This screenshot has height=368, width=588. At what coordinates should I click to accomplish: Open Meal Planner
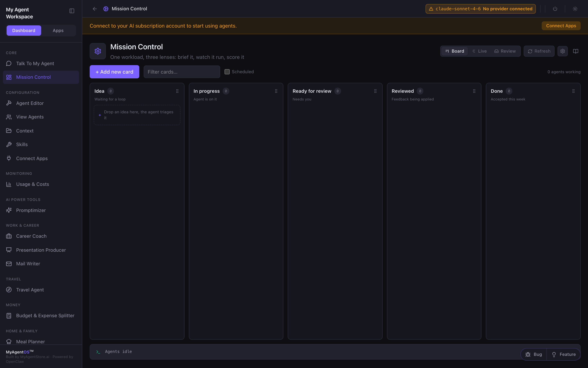coord(41,342)
